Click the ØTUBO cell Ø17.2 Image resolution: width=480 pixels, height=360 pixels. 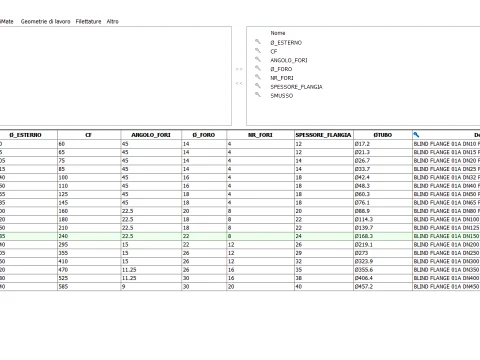tap(383, 144)
